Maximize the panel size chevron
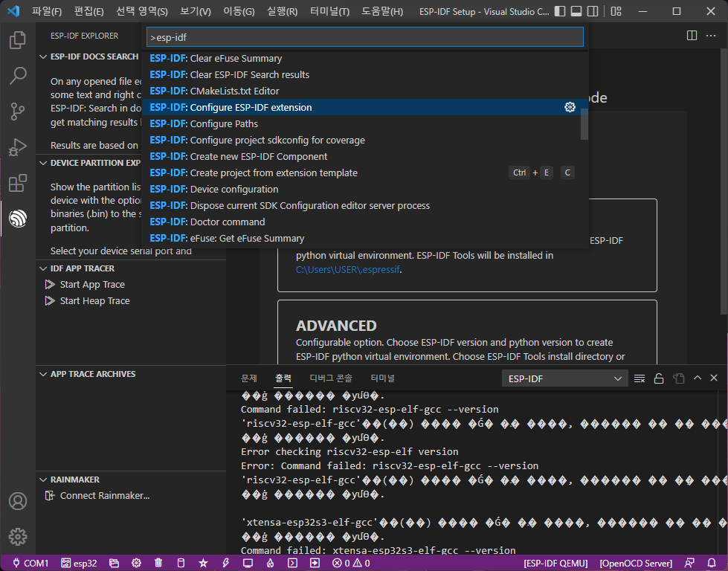The height and width of the screenshot is (571, 728). pyautogui.click(x=698, y=378)
